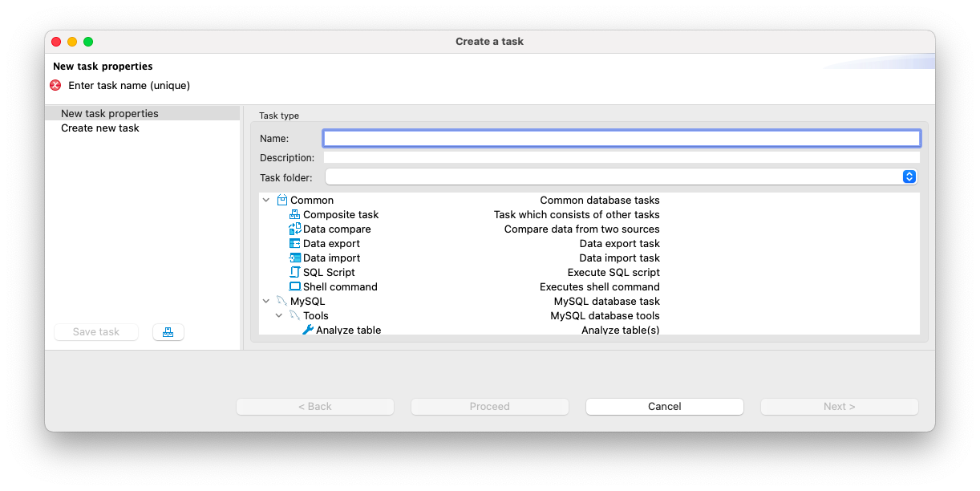Image resolution: width=980 pixels, height=491 pixels.
Task: Collapse the Common tree node
Action: pyautogui.click(x=266, y=201)
